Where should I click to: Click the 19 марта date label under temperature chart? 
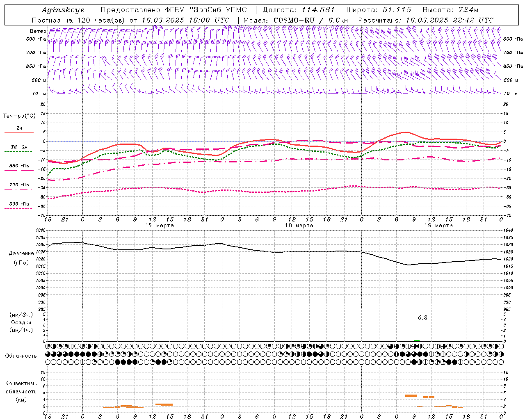pyautogui.click(x=438, y=226)
